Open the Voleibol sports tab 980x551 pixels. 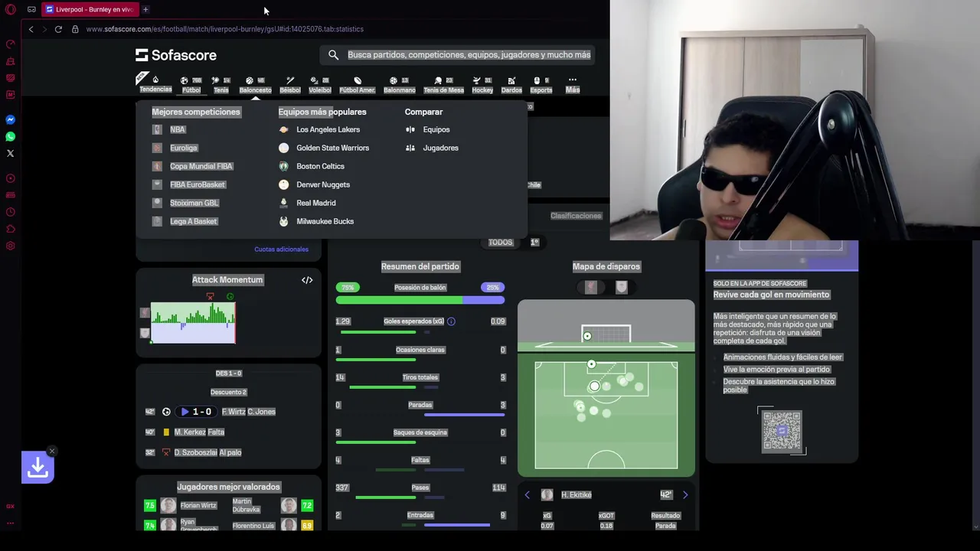pos(319,84)
